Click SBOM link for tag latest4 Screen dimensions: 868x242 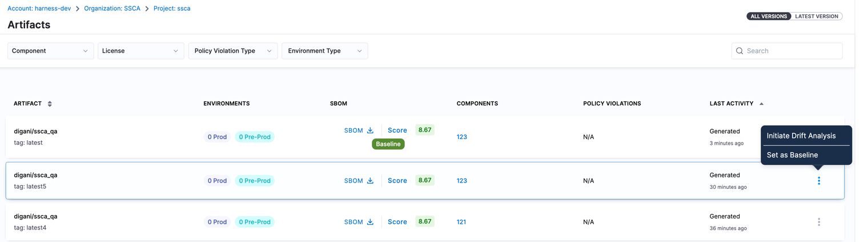point(353,222)
